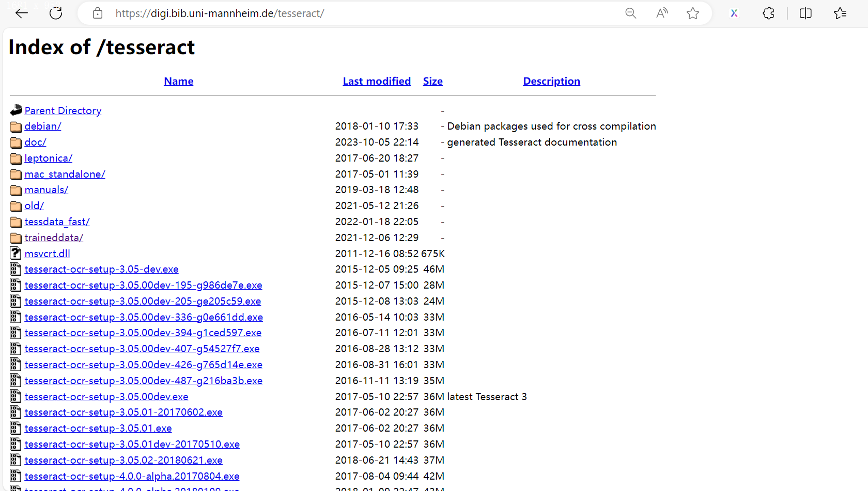Download tesseract-ocr-setup-3.05.00dev-394-g1ced597.exe
Image resolution: width=868 pixels, height=491 pixels.
[143, 332]
